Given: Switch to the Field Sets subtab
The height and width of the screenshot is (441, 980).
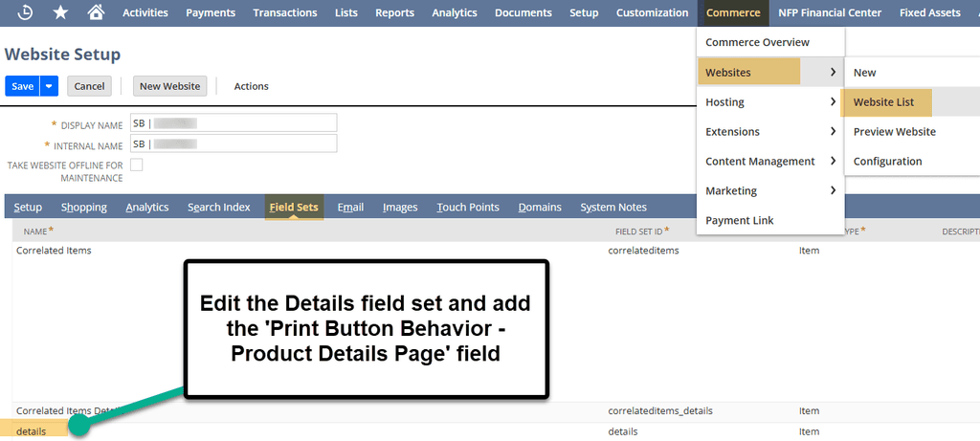Looking at the screenshot, I should (x=294, y=207).
